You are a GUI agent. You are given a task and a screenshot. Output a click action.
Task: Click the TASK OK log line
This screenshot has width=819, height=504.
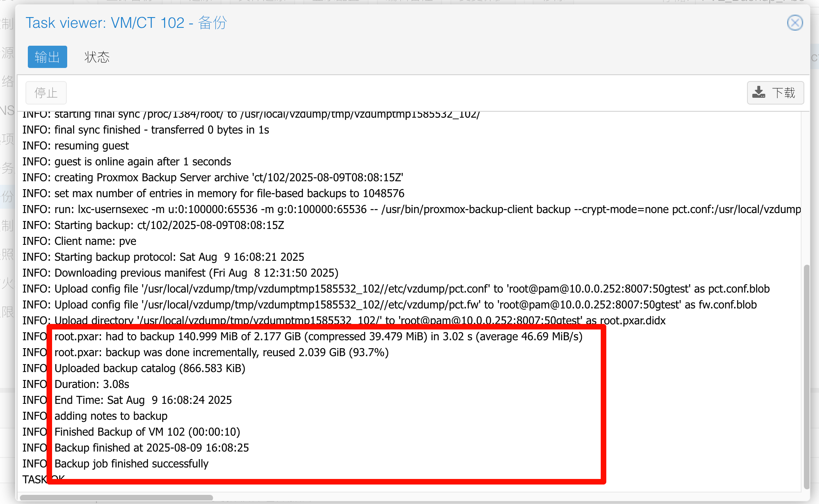point(36,479)
